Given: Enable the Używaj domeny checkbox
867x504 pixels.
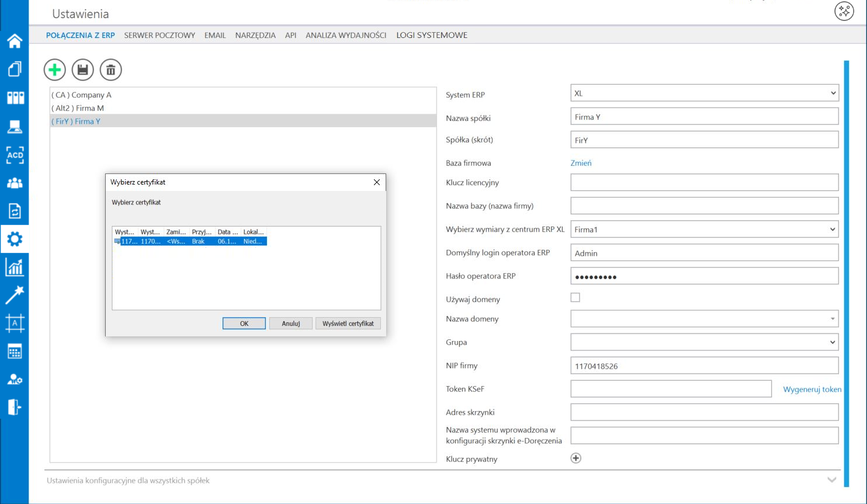Looking at the screenshot, I should 575,298.
